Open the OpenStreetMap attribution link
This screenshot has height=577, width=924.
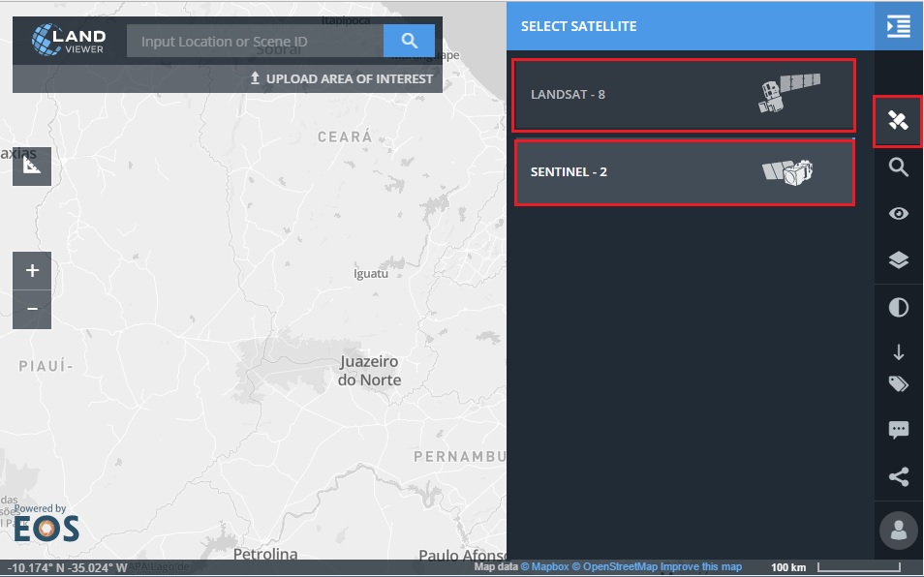pos(615,567)
